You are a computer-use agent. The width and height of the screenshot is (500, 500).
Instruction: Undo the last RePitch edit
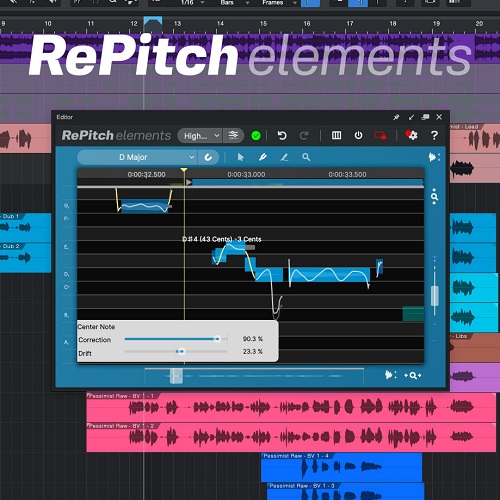pyautogui.click(x=282, y=135)
